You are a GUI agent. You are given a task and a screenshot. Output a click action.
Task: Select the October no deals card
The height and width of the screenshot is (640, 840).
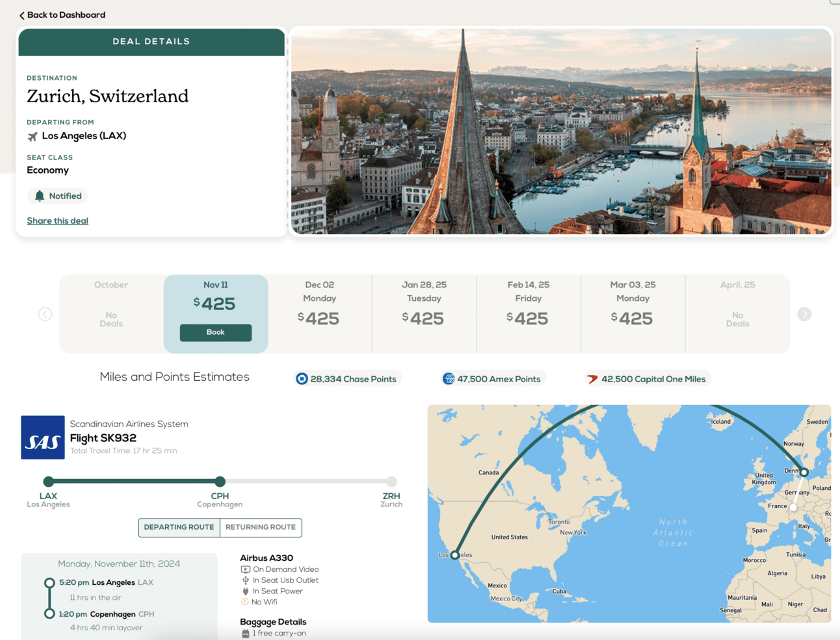click(x=111, y=314)
